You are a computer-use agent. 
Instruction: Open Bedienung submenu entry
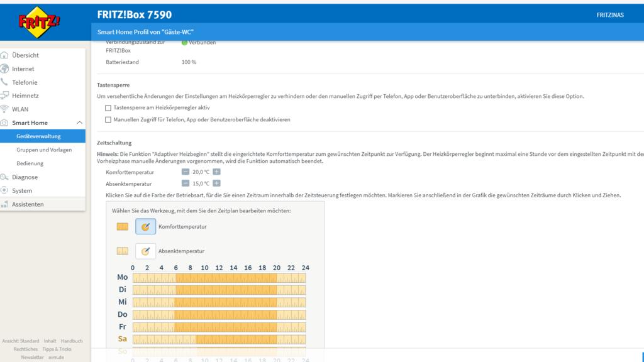30,163
